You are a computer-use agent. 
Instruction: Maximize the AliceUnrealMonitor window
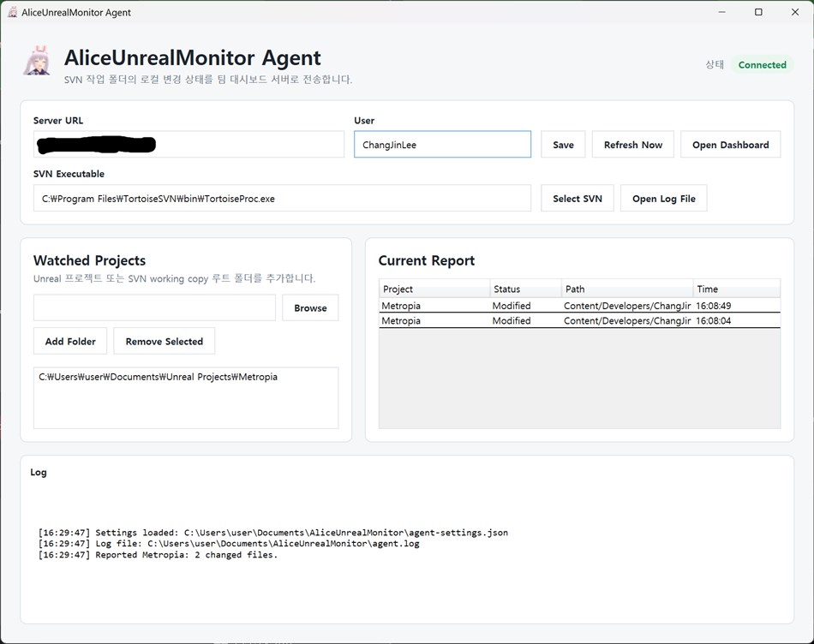[x=758, y=12]
